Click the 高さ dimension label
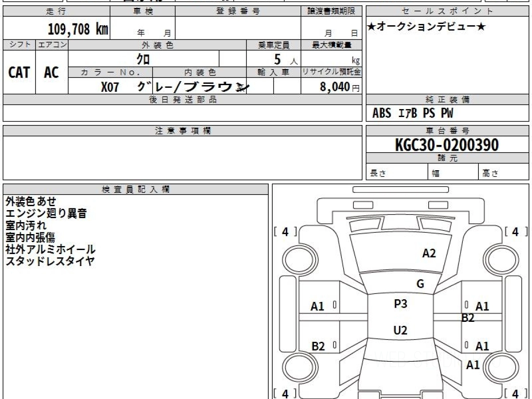Image resolution: width=532 pixels, height=399 pixels. [490, 174]
